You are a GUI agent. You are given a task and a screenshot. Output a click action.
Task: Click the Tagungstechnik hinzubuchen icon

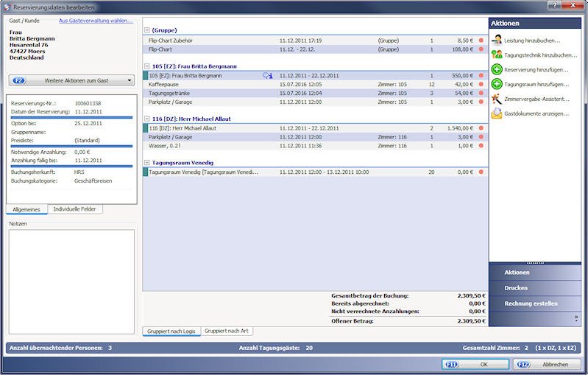tap(497, 55)
